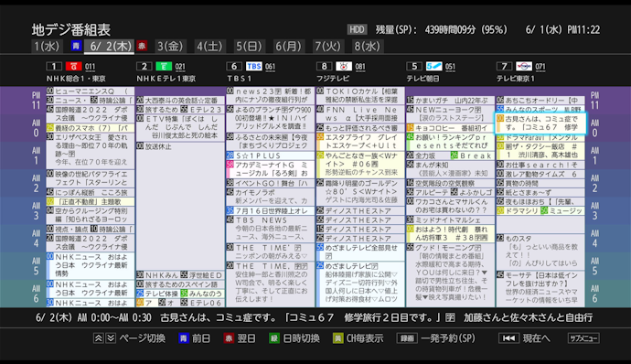This screenshot has height=364, width=631.
Task: Select the あちこちオードリー program cell
Action: pos(540,100)
